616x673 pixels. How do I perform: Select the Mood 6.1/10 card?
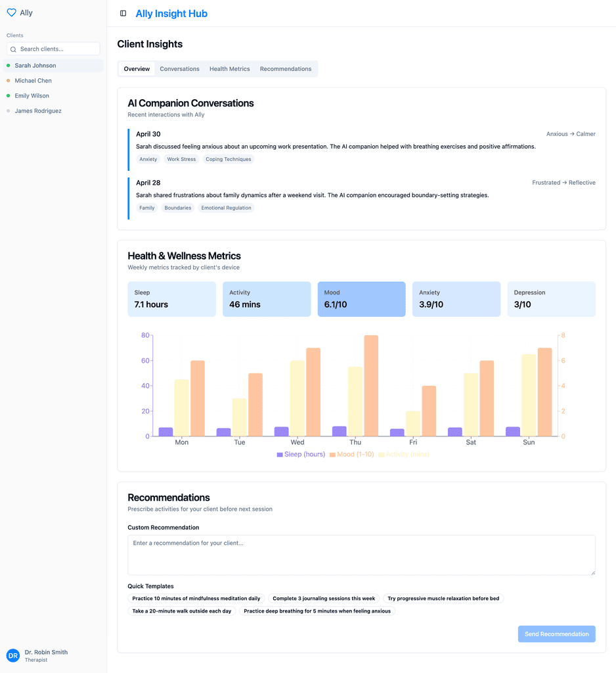point(362,299)
